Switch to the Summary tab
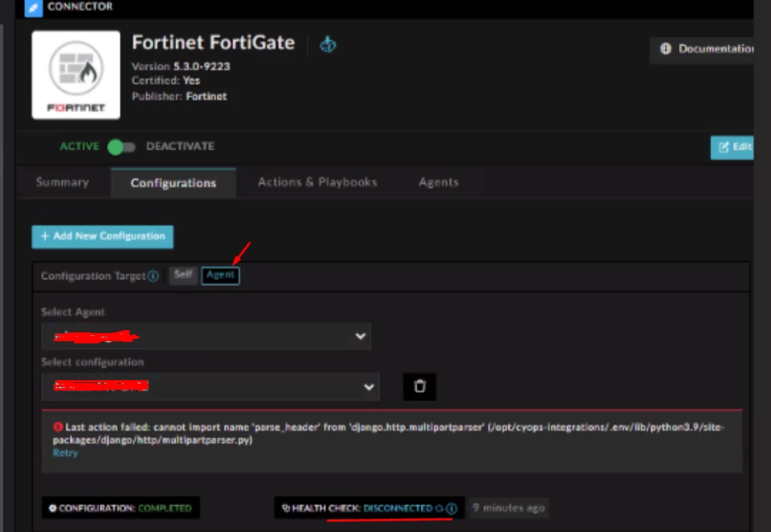Image resolution: width=771 pixels, height=532 pixels. tap(63, 183)
